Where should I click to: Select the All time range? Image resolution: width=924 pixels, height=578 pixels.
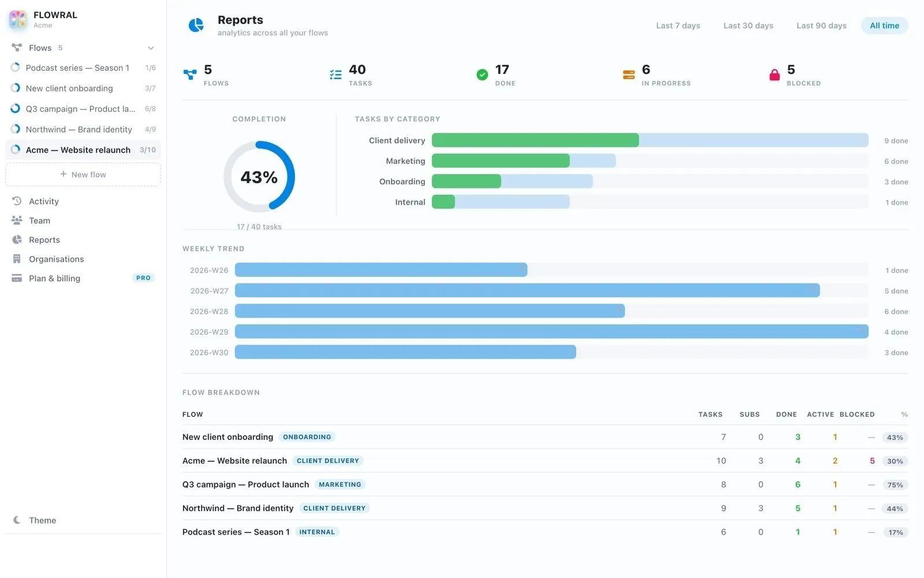[884, 25]
